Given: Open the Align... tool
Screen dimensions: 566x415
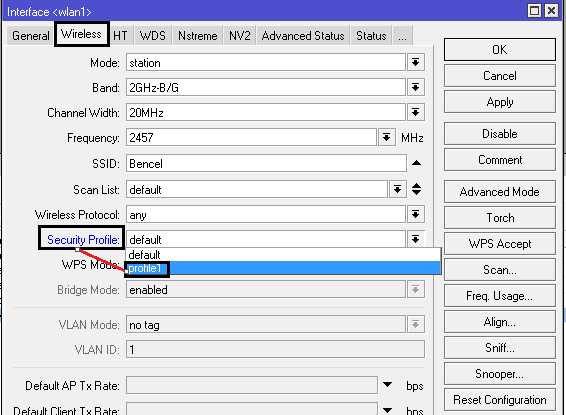Looking at the screenshot, I should click(500, 322).
